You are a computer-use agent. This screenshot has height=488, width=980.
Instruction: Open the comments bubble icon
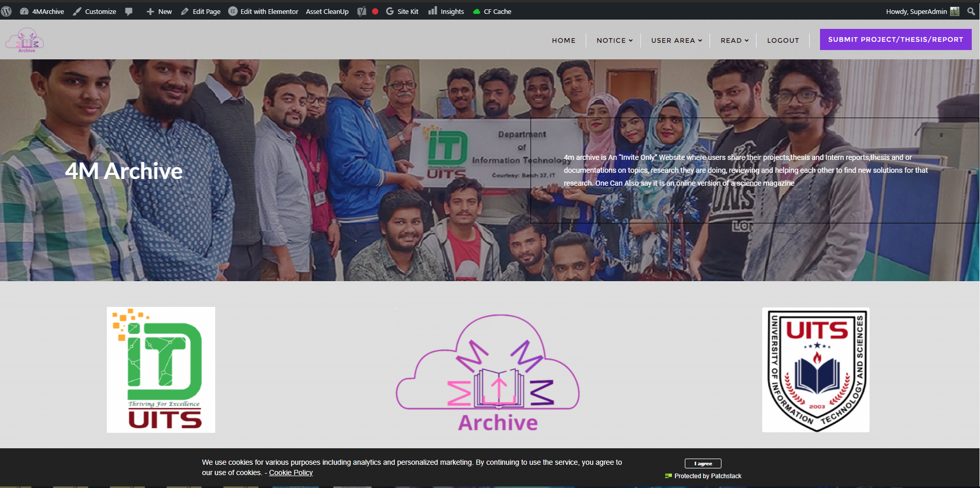(129, 11)
